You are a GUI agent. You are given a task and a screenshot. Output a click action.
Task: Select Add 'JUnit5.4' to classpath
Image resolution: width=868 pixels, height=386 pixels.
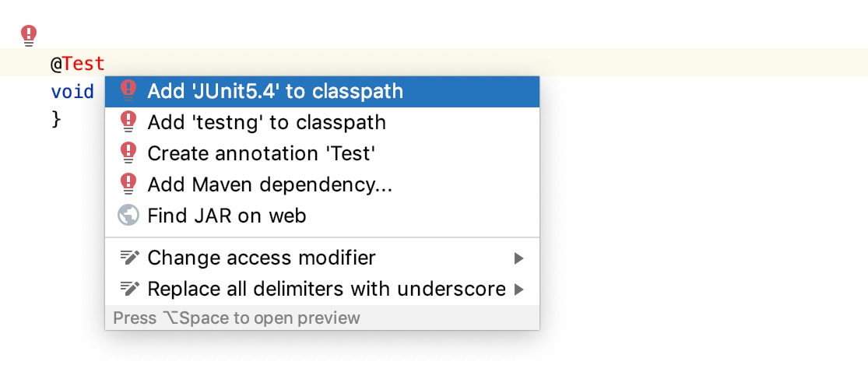[x=322, y=92]
